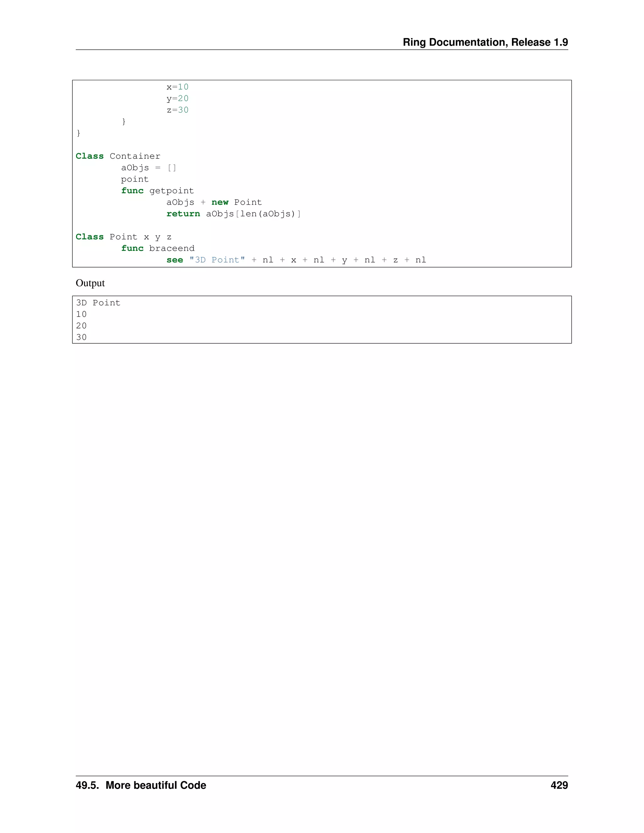
Task: Click output value 10
Action: pos(81,314)
